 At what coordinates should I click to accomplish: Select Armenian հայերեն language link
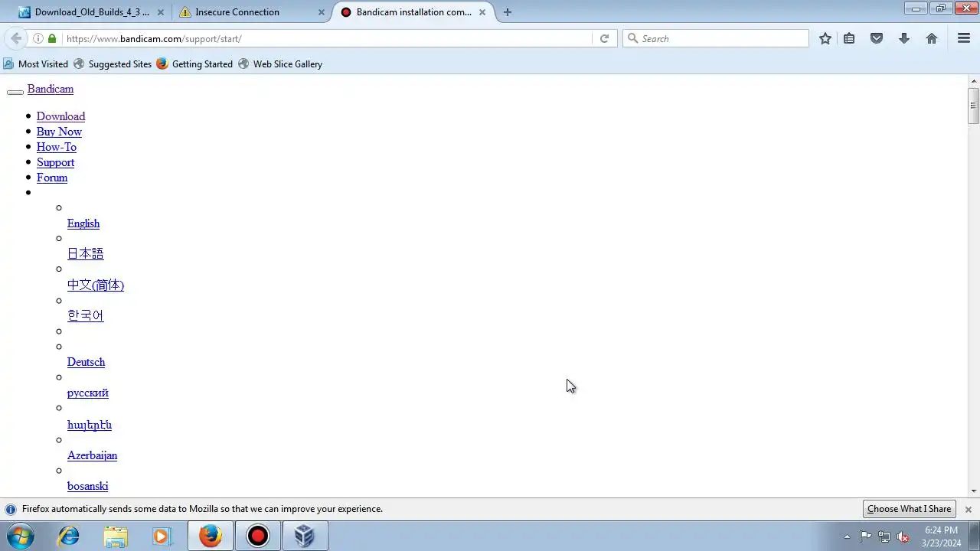[90, 425]
